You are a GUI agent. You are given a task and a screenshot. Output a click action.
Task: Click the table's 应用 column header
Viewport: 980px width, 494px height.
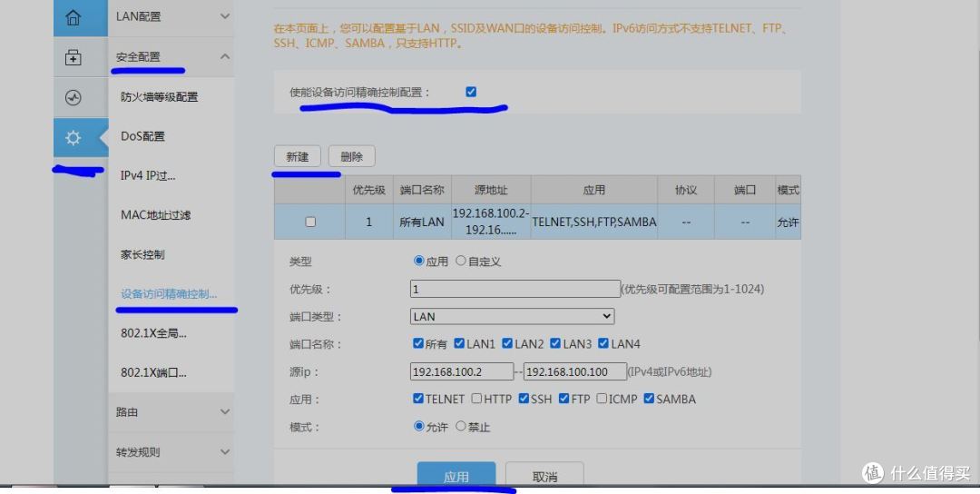click(x=594, y=190)
